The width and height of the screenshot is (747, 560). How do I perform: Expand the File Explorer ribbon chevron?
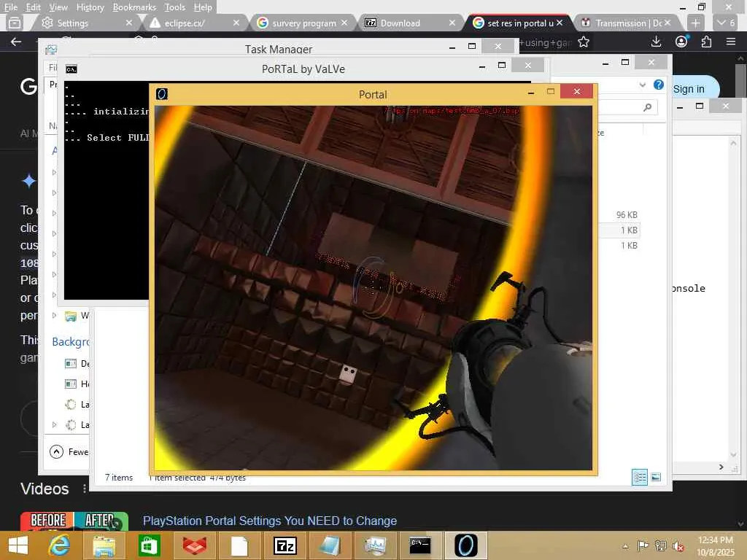[x=643, y=85]
